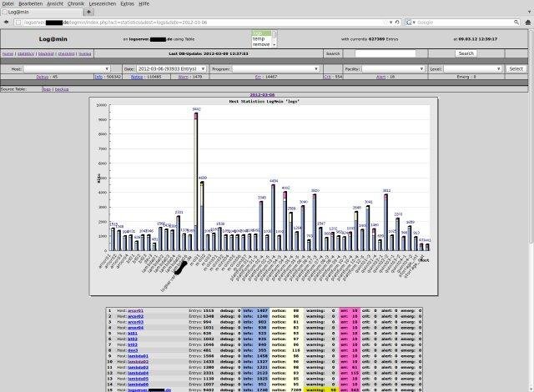Open the Datei menu

click(8, 4)
